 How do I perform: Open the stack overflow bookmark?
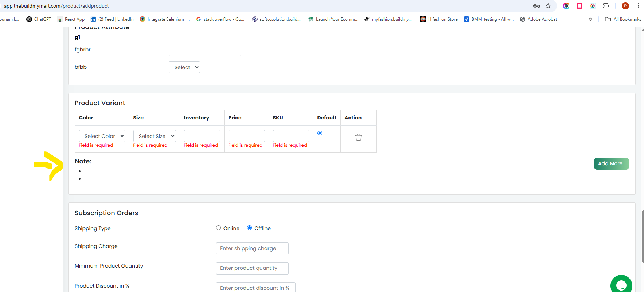[x=220, y=19]
